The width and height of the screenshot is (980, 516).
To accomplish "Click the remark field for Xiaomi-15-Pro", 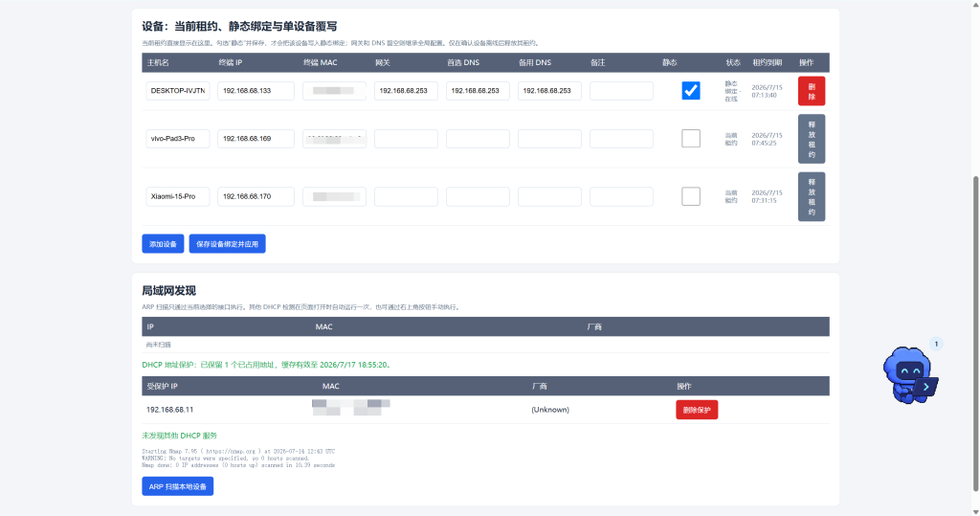I will [x=621, y=196].
